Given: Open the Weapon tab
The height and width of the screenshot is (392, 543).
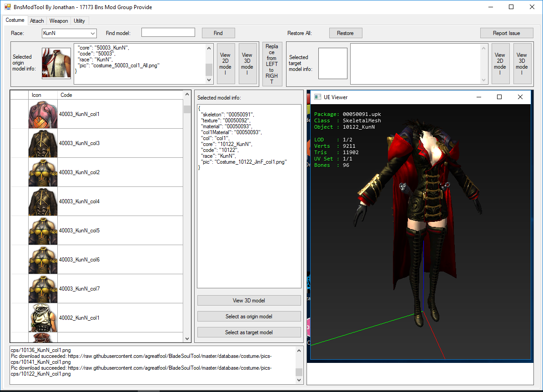Looking at the screenshot, I should pyautogui.click(x=59, y=21).
